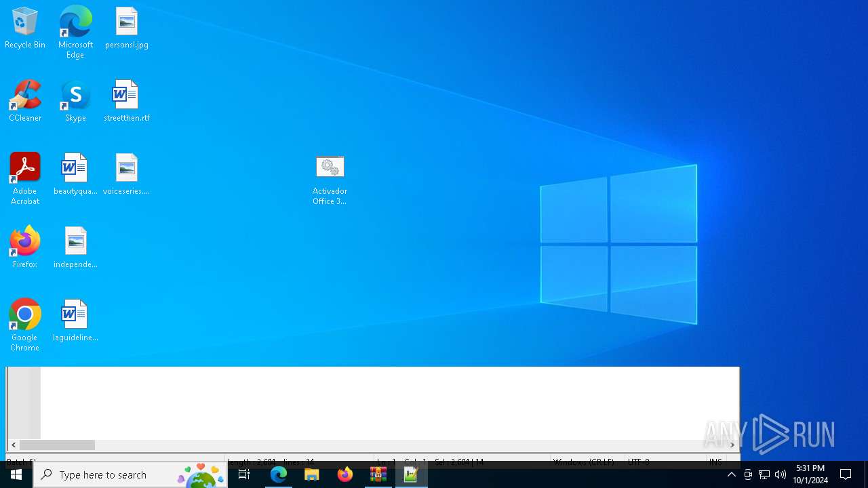Select the personsl.jpg file icon

click(x=127, y=28)
